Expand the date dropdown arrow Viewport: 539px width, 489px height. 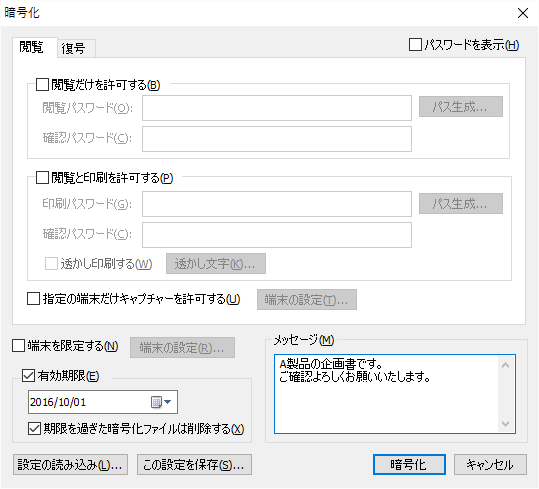coord(167,402)
